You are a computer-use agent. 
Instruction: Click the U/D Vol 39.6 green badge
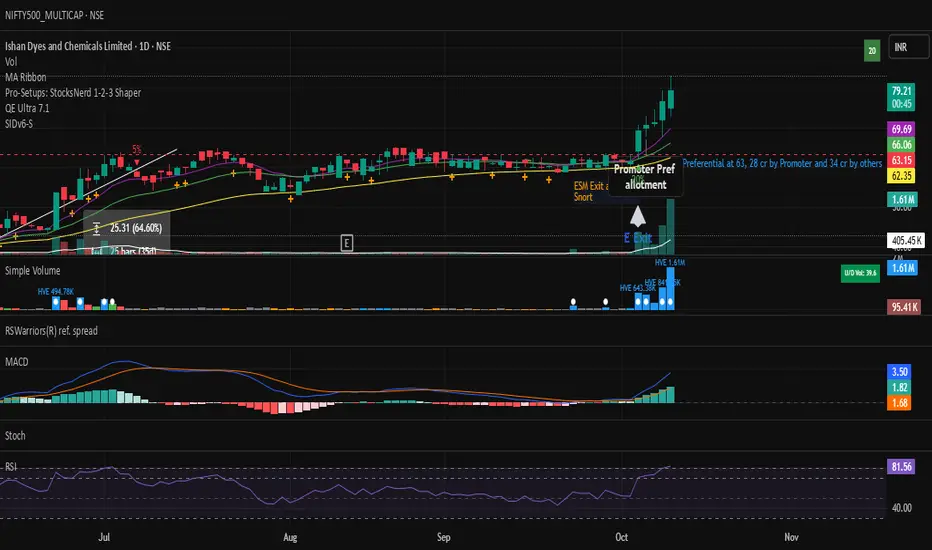[860, 273]
